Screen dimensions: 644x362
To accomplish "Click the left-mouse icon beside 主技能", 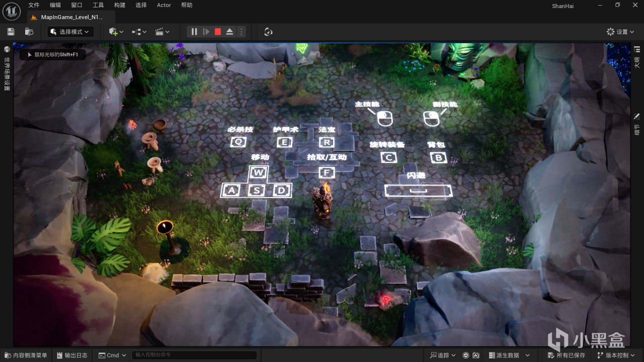I will pyautogui.click(x=385, y=119).
